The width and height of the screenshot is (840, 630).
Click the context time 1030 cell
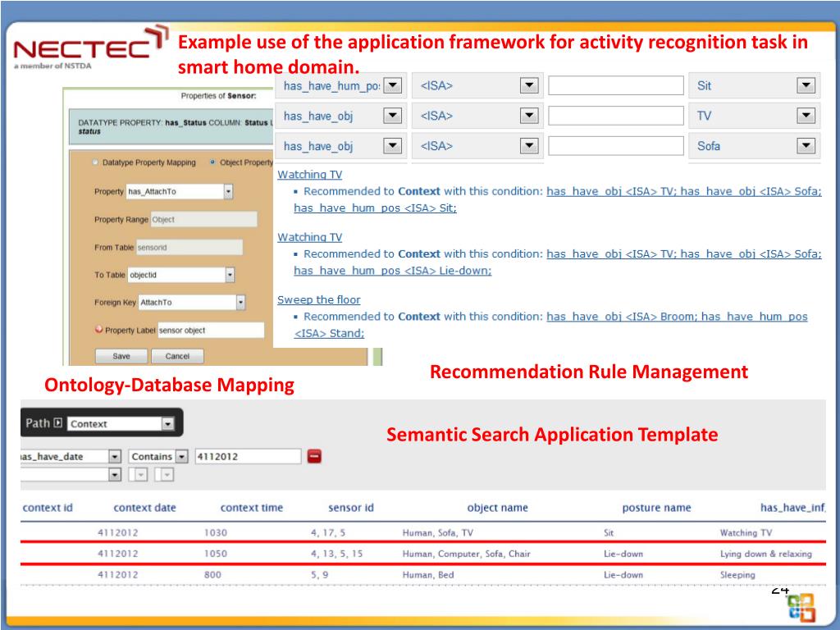click(216, 532)
